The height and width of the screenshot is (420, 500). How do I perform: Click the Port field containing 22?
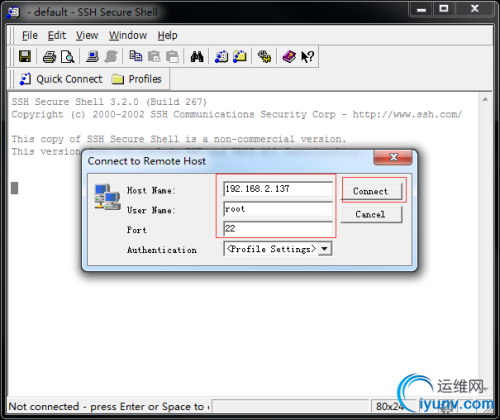tap(278, 229)
